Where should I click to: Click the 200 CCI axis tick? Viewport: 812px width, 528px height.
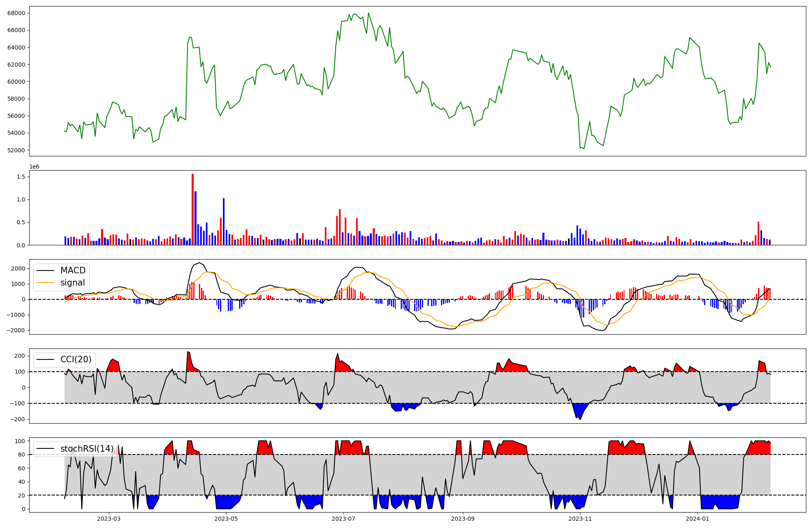tap(19, 356)
